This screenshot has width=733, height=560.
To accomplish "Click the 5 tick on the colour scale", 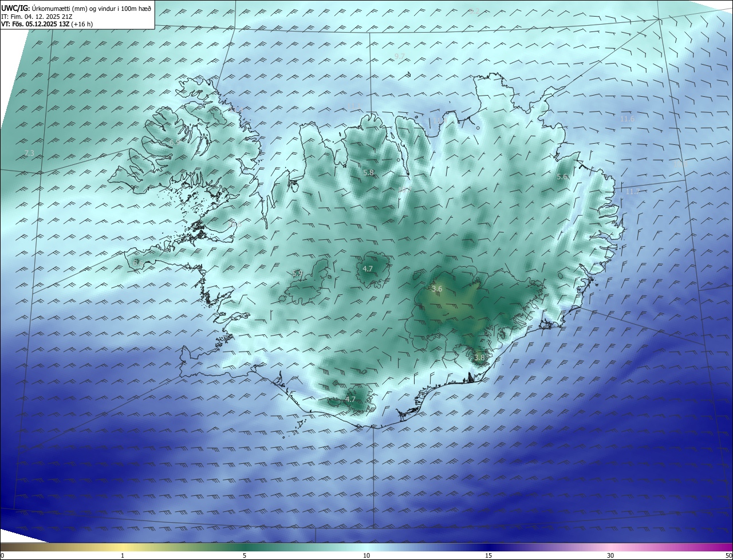I will click(245, 555).
